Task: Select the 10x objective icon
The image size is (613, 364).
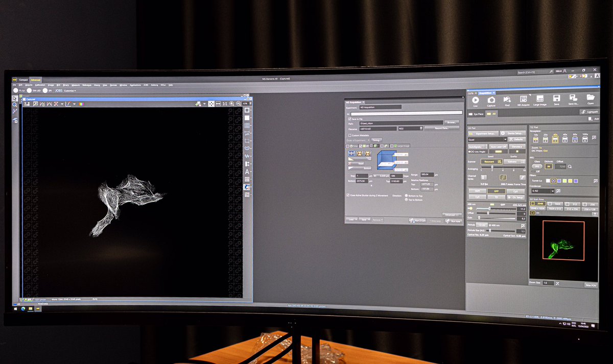Action: point(535,139)
